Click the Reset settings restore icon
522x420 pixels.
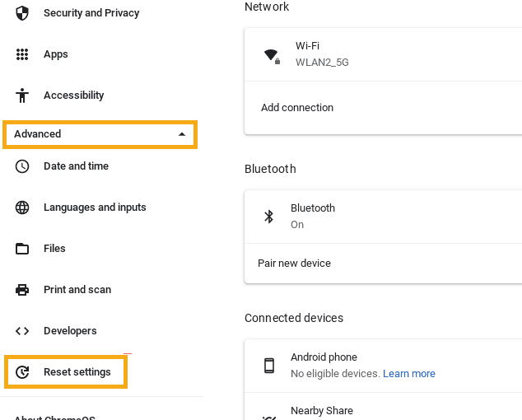pos(22,372)
